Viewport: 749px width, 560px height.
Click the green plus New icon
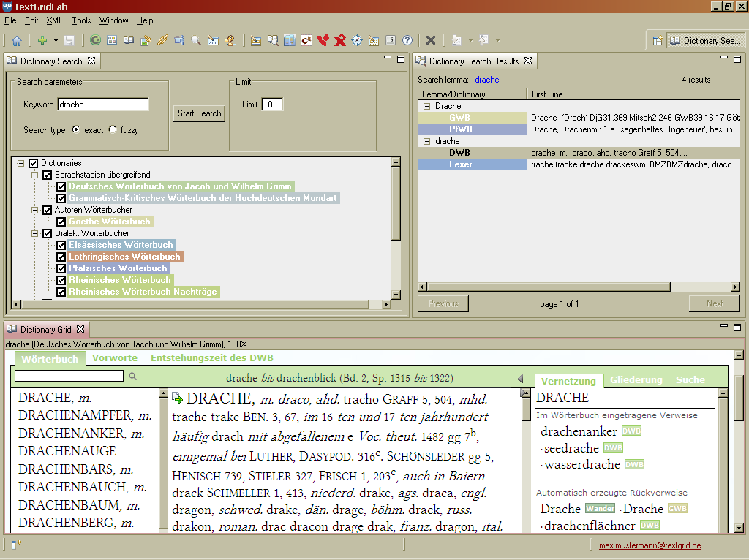coord(42,41)
